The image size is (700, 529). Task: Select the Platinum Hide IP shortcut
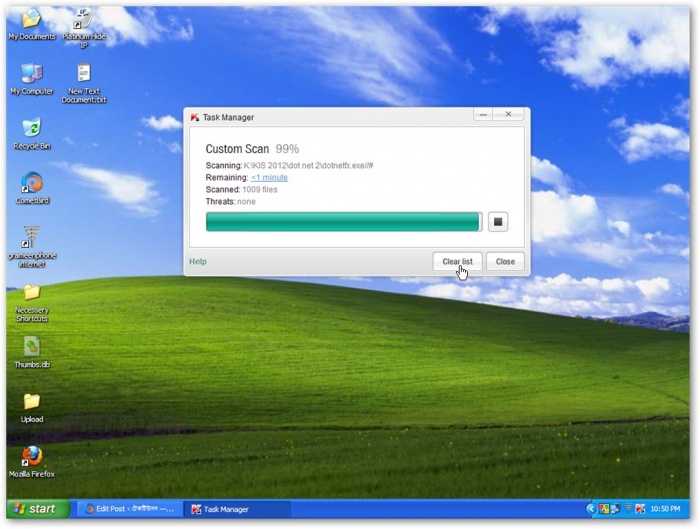(x=84, y=28)
